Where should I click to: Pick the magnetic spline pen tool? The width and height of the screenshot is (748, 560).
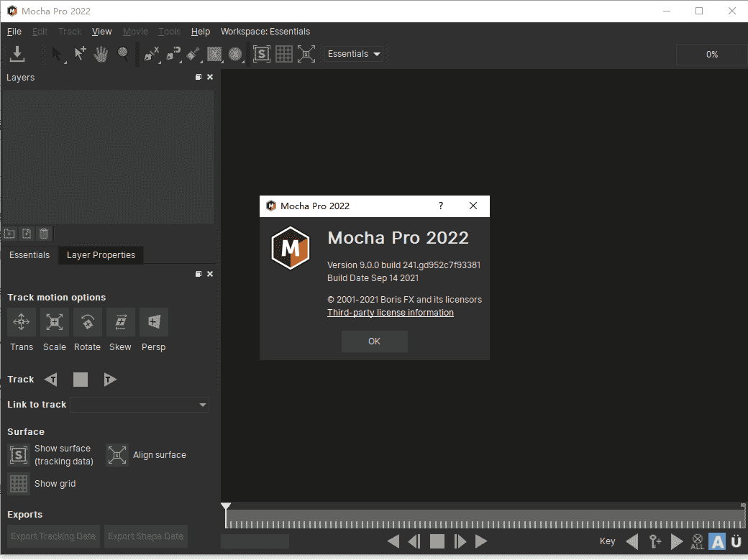(x=173, y=54)
